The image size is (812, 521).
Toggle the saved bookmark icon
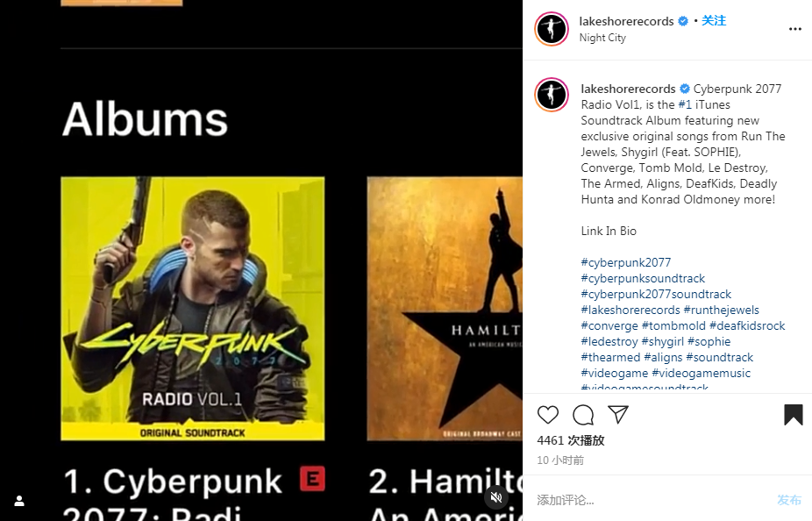(793, 415)
